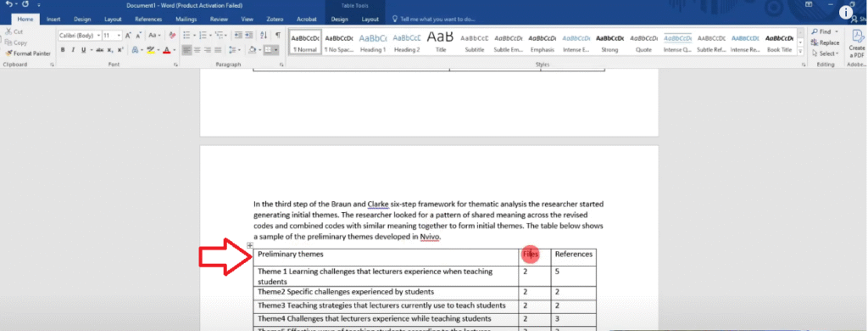Click the Sort icon in Paragraph group
Image resolution: width=868 pixels, height=331 pixels.
point(264,36)
